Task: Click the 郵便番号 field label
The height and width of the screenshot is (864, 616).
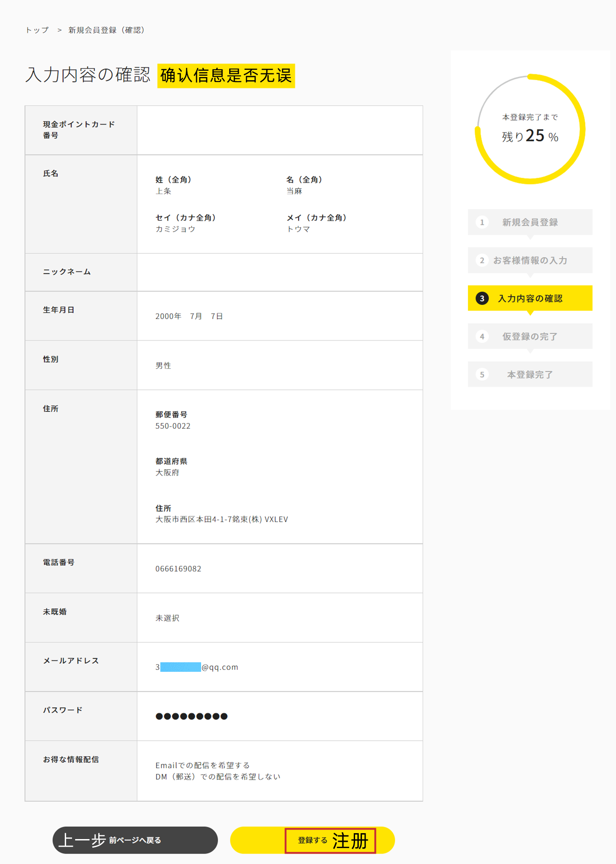Action: click(172, 415)
